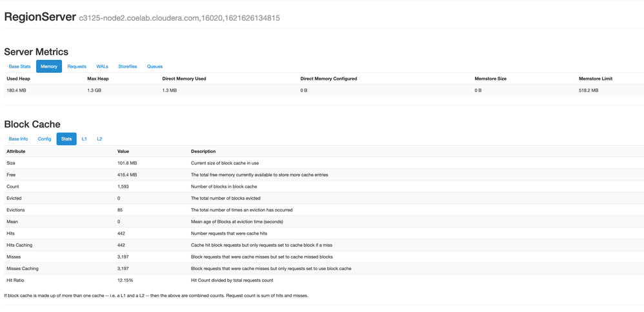Click the Attribute column header
This screenshot has width=644, height=312.
16,151
